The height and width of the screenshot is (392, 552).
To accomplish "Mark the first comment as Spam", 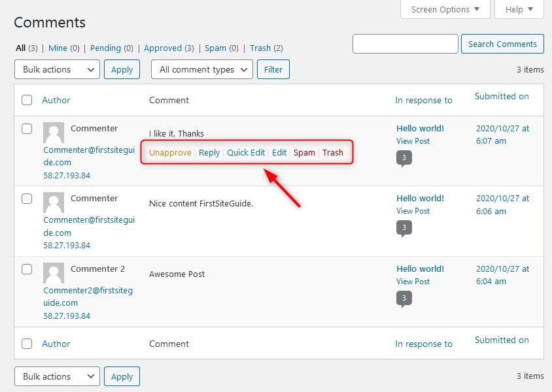I will pos(304,152).
